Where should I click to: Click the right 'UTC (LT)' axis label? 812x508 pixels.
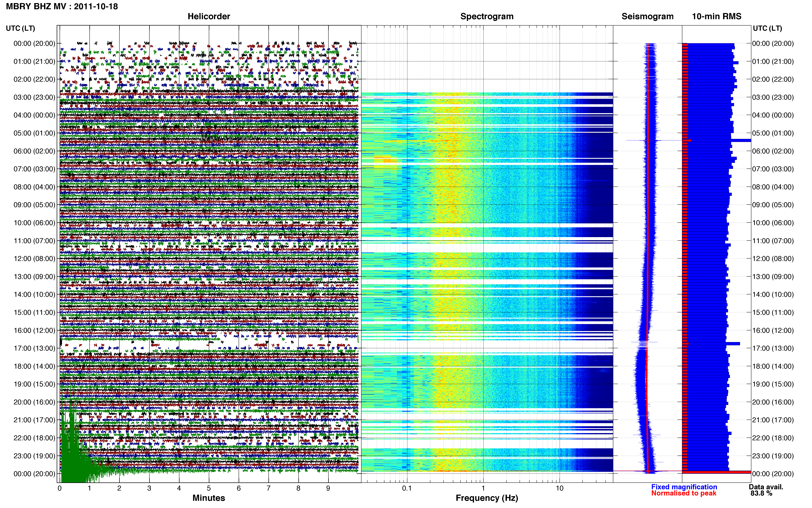coord(767,28)
